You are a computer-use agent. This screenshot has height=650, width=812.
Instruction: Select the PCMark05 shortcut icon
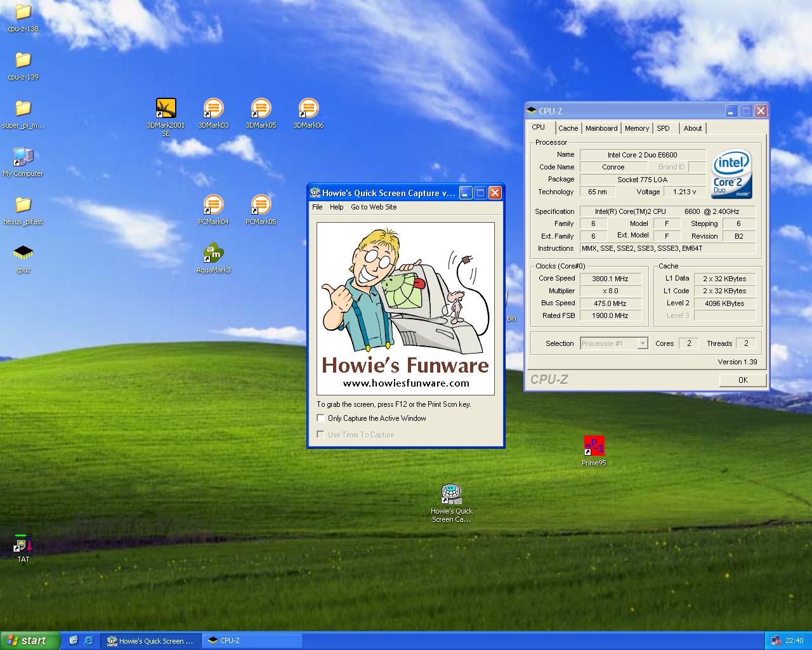[261, 204]
